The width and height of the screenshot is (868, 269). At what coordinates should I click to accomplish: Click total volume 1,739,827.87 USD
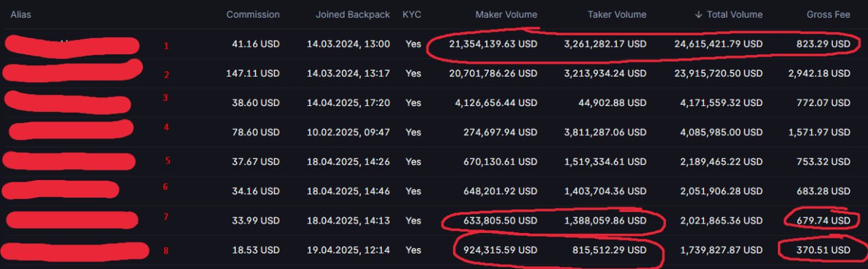pos(721,250)
